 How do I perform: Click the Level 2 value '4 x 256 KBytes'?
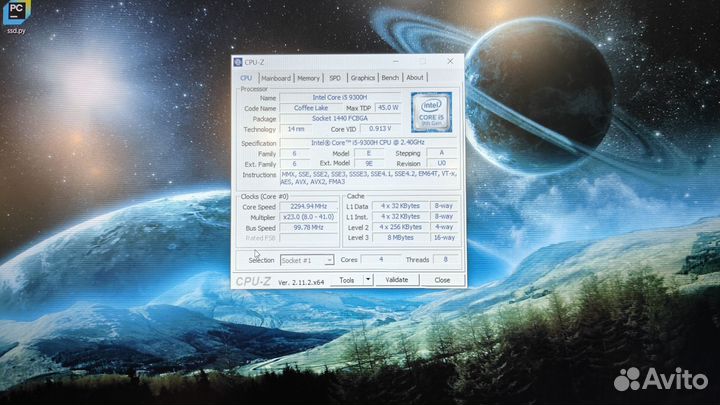400,227
